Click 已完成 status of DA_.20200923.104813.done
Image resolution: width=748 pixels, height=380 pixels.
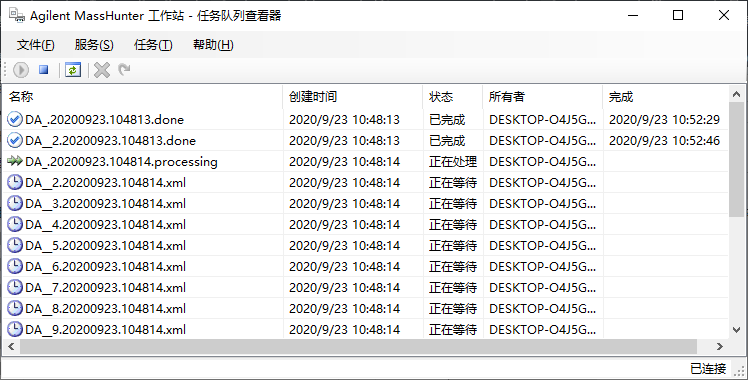(447, 119)
